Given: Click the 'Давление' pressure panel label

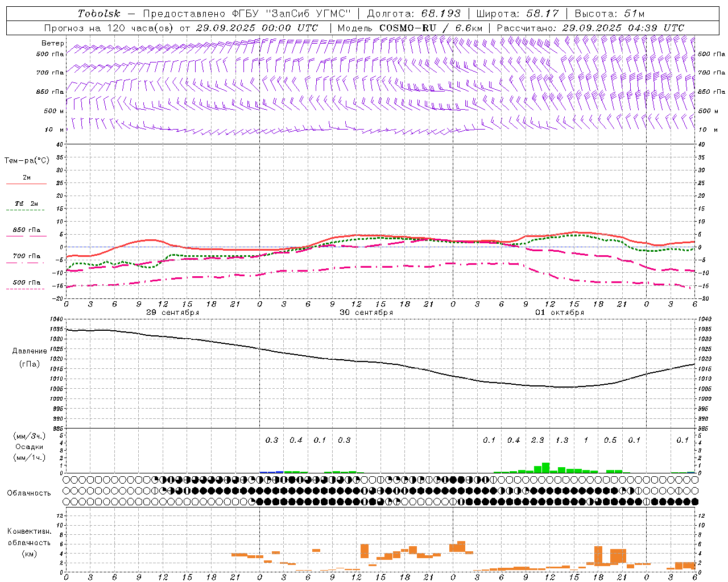Looking at the screenshot, I should [29, 351].
